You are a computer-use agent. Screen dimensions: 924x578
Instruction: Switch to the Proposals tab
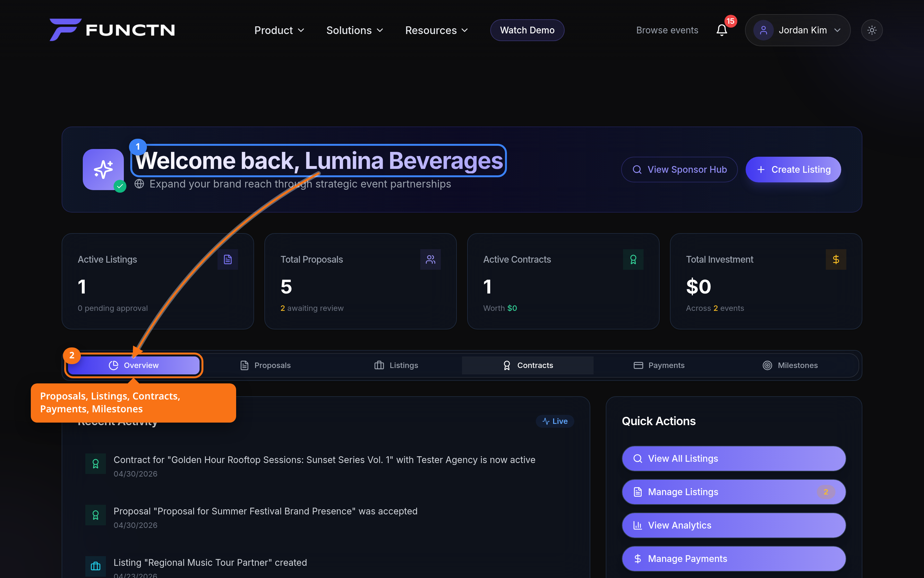(x=265, y=365)
